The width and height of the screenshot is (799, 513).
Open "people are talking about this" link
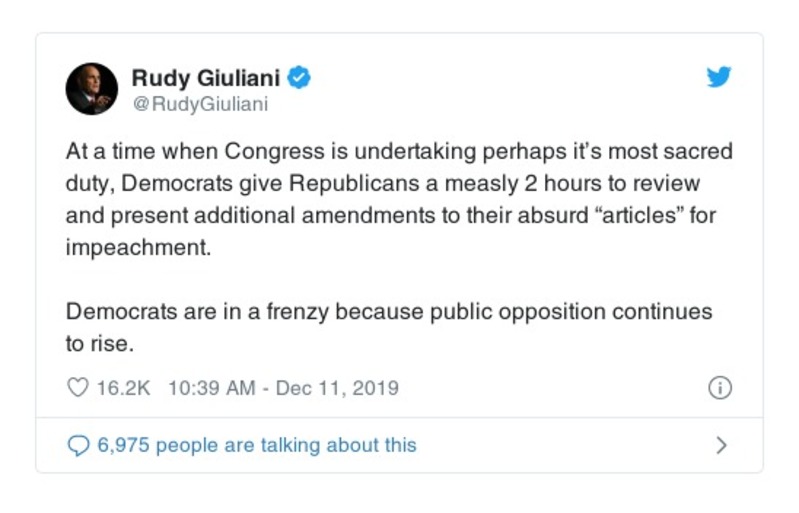256,445
